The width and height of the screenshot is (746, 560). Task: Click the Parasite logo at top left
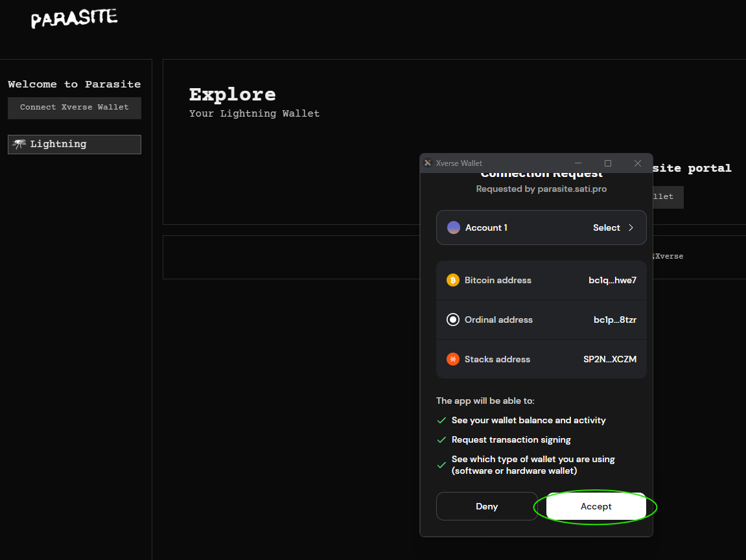(x=73, y=19)
